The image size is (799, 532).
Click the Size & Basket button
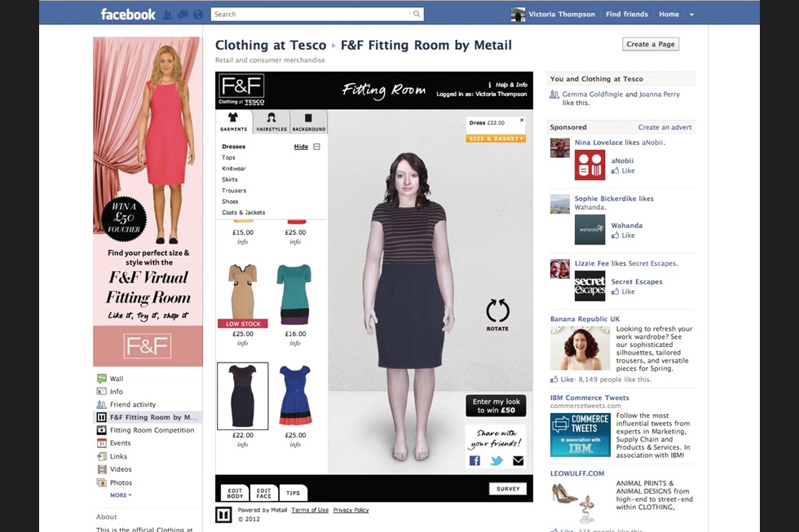pyautogui.click(x=496, y=138)
